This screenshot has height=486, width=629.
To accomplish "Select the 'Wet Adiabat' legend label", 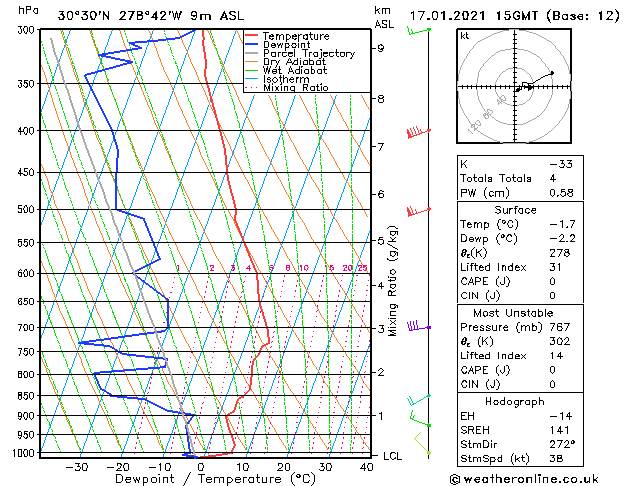I will 295,71.
